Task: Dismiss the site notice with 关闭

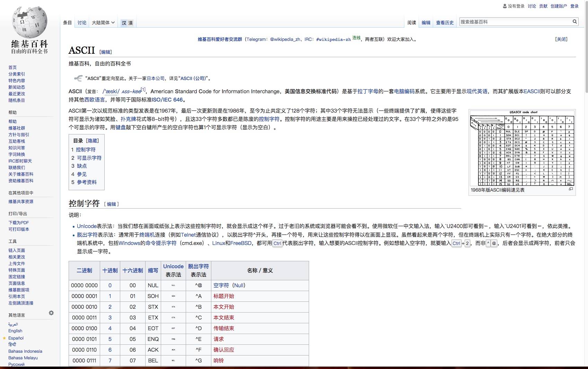Action: [x=561, y=39]
